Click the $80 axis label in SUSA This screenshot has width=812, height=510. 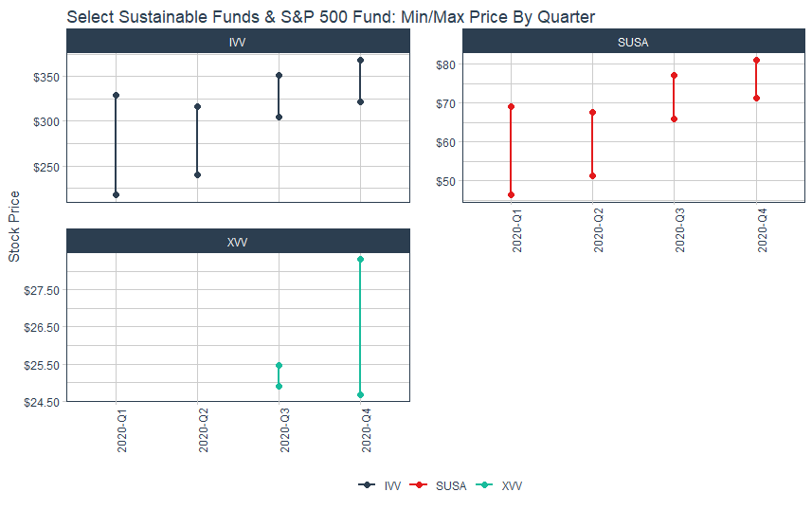pos(446,64)
